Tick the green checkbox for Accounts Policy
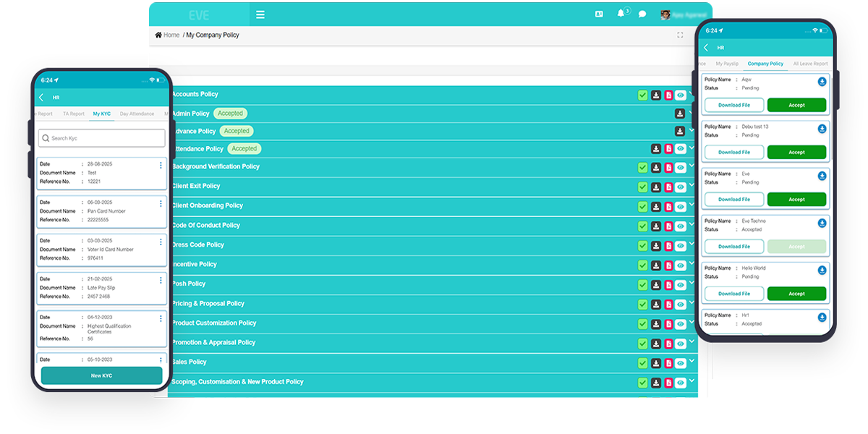The height and width of the screenshot is (434, 868). tap(642, 95)
